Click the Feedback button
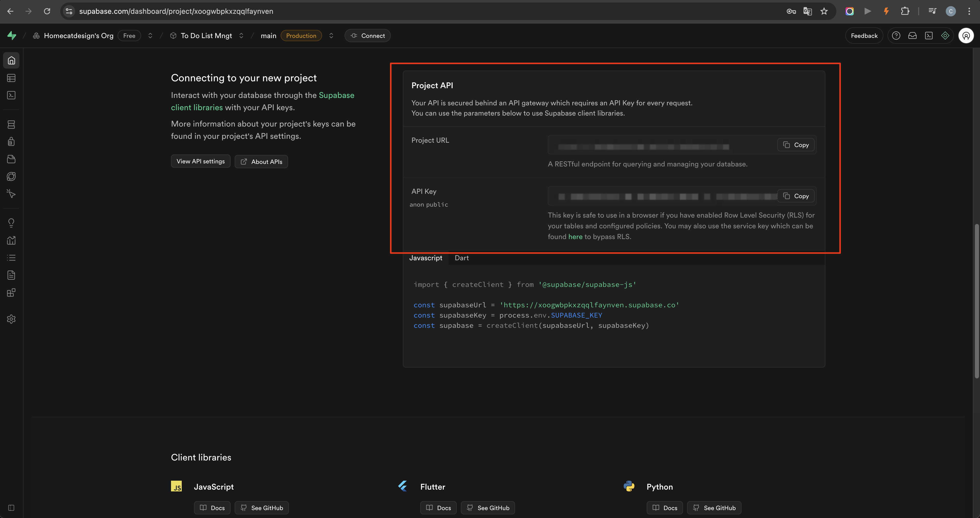980x518 pixels. click(x=864, y=35)
